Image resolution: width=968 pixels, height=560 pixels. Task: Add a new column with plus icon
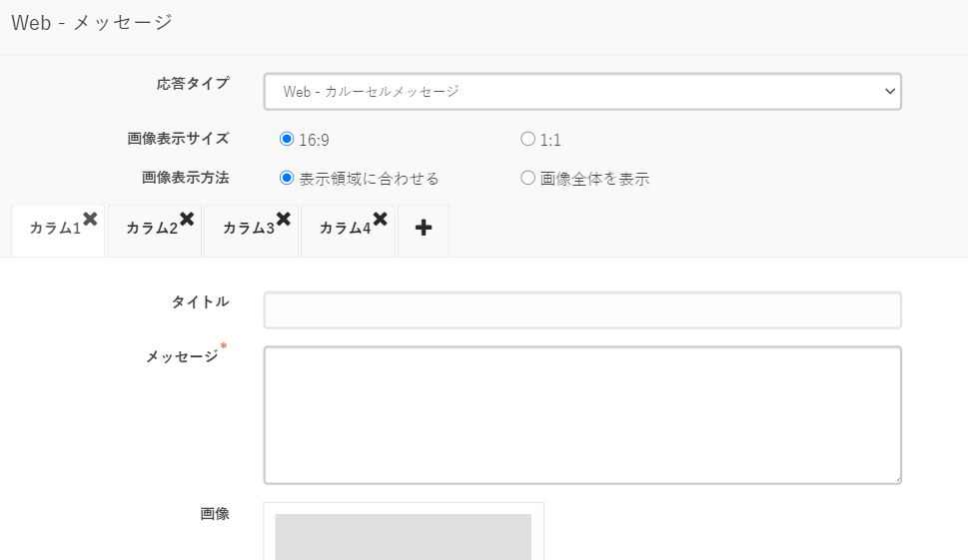tap(424, 229)
